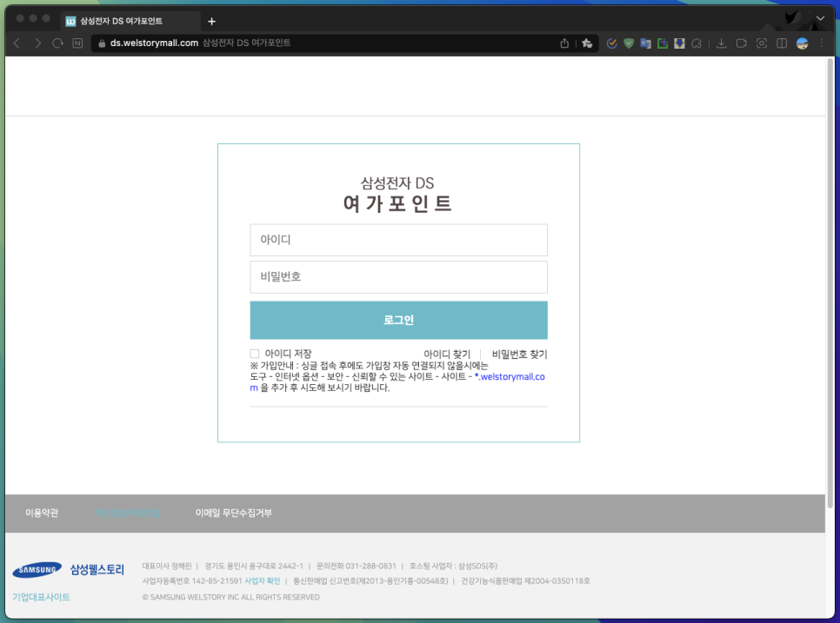Go back to the previous page
The width and height of the screenshot is (840, 623).
(17, 43)
